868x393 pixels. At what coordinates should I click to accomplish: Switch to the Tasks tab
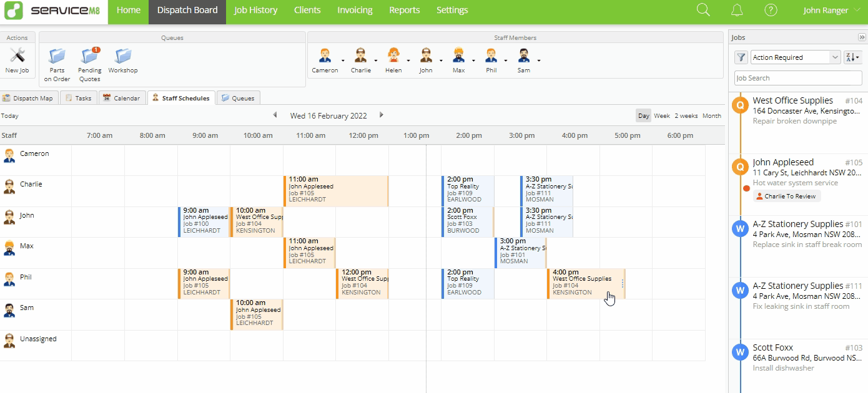coord(78,98)
